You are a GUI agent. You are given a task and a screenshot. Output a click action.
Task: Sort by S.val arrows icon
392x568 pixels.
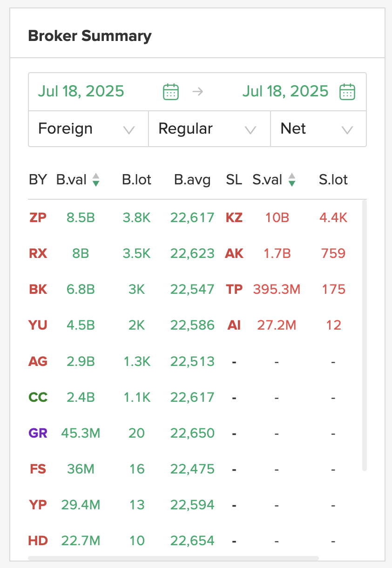292,180
